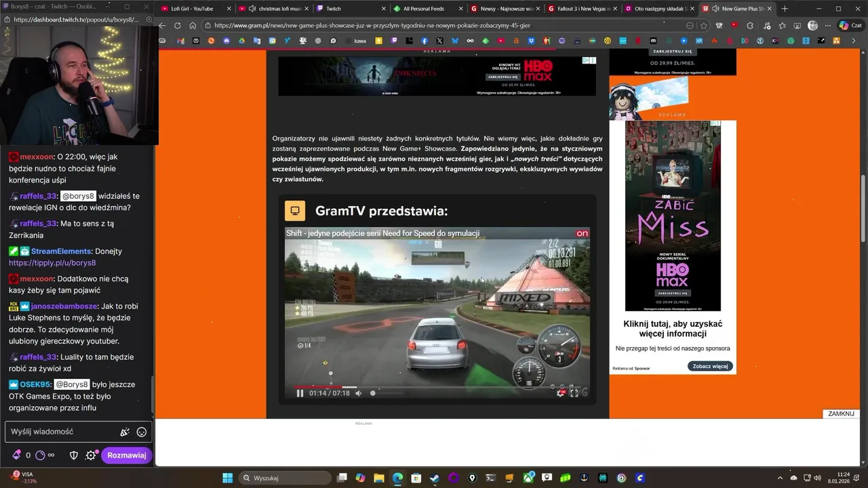Click taskbar Wyszukaj search box
868x488 pixels.
click(x=283, y=478)
